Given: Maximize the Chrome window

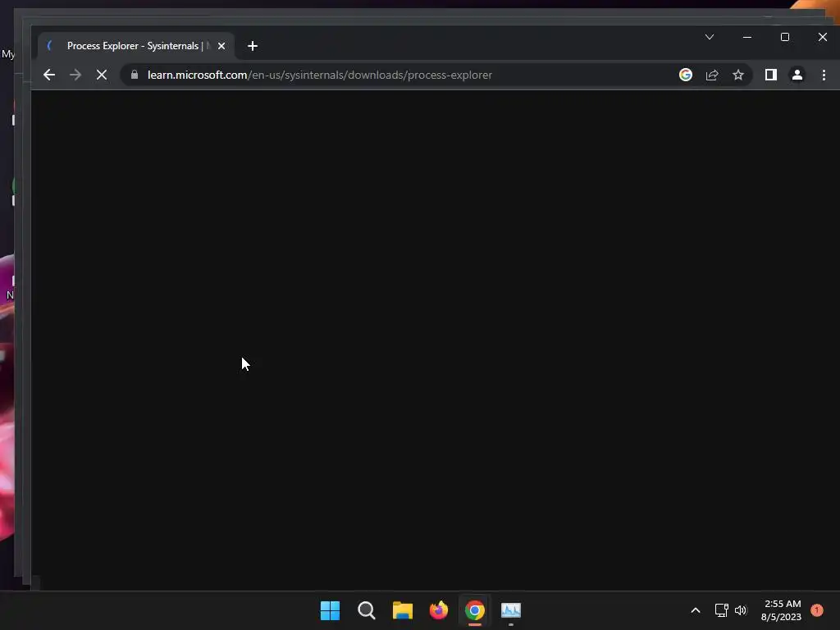Looking at the screenshot, I should pyautogui.click(x=785, y=37).
